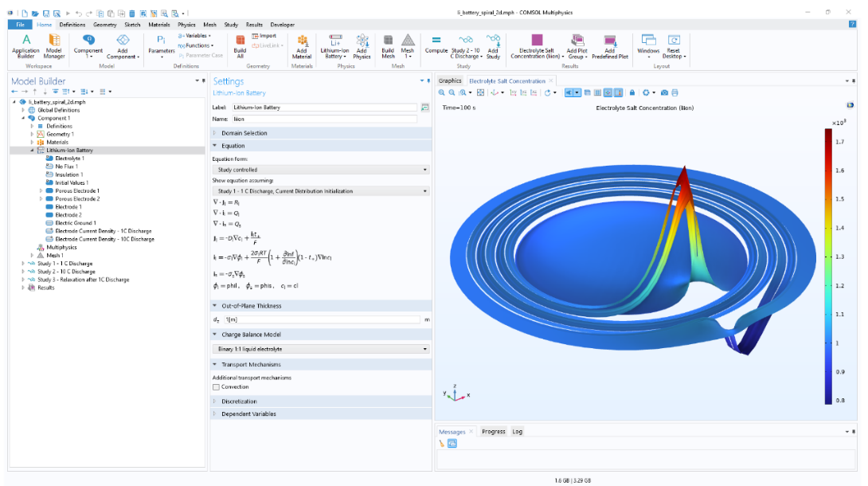
Task: Click the XY view icon
Action: pos(513,92)
